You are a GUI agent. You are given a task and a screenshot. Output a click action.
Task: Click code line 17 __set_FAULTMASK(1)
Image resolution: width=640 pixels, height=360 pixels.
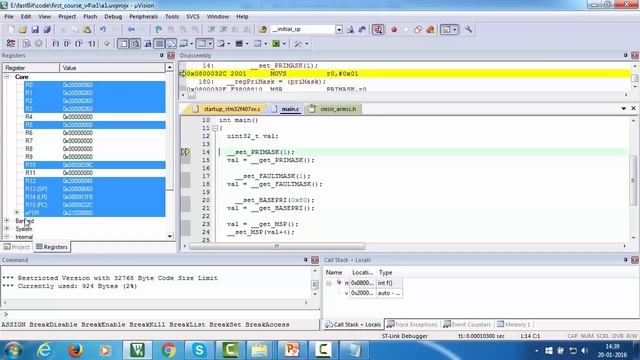[x=272, y=176]
